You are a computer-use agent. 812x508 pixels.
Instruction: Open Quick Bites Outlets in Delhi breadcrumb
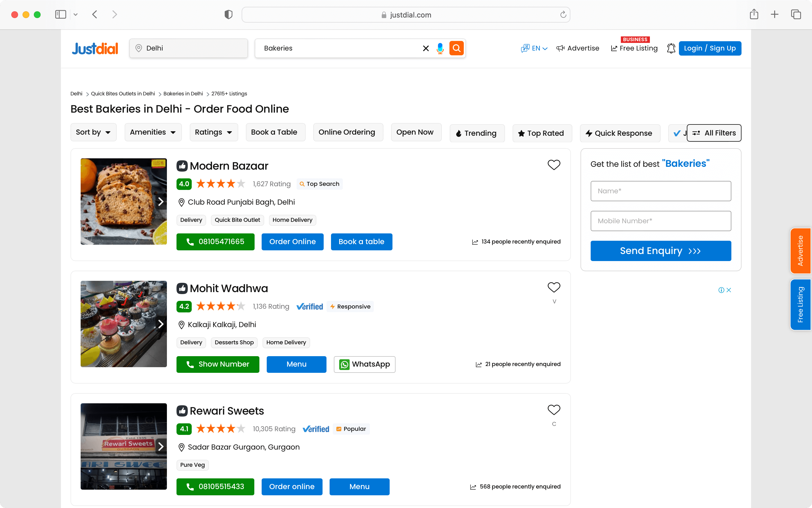tap(123, 94)
